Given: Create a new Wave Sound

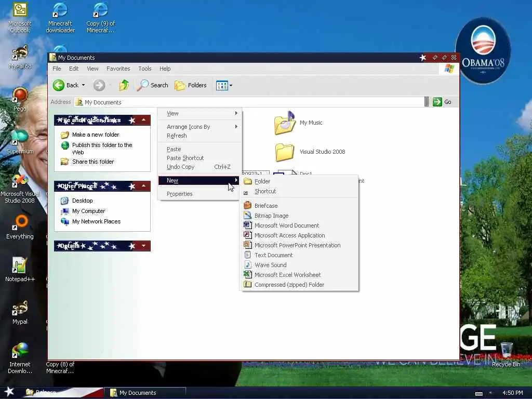Looking at the screenshot, I should [299, 265].
